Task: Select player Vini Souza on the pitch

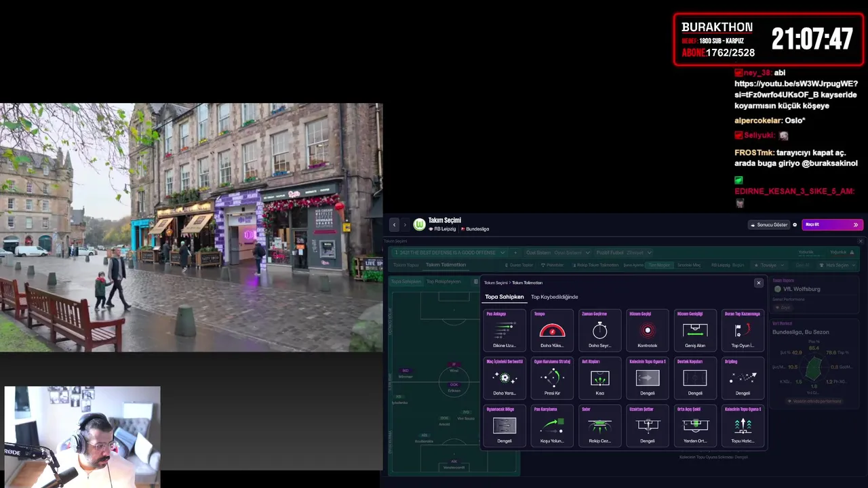Action: [466, 415]
